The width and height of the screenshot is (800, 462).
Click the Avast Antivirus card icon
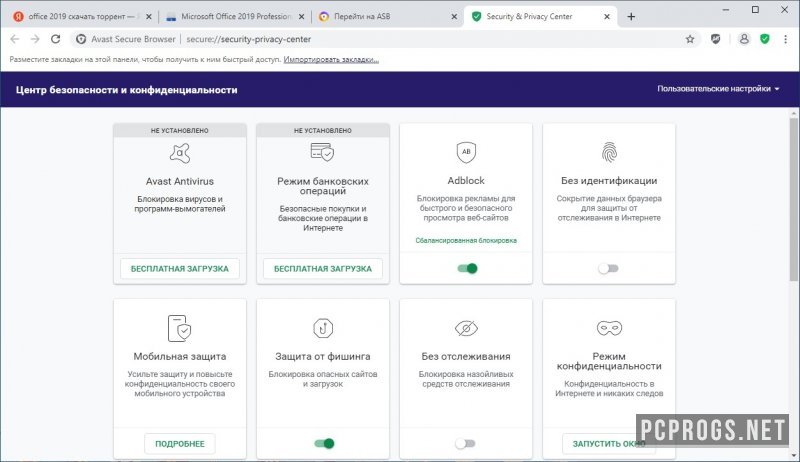180,152
